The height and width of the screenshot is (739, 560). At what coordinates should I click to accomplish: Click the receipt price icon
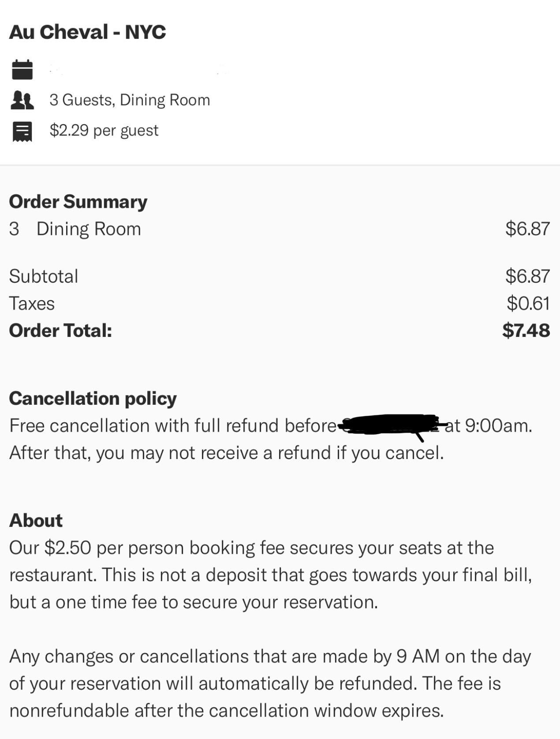(x=22, y=131)
